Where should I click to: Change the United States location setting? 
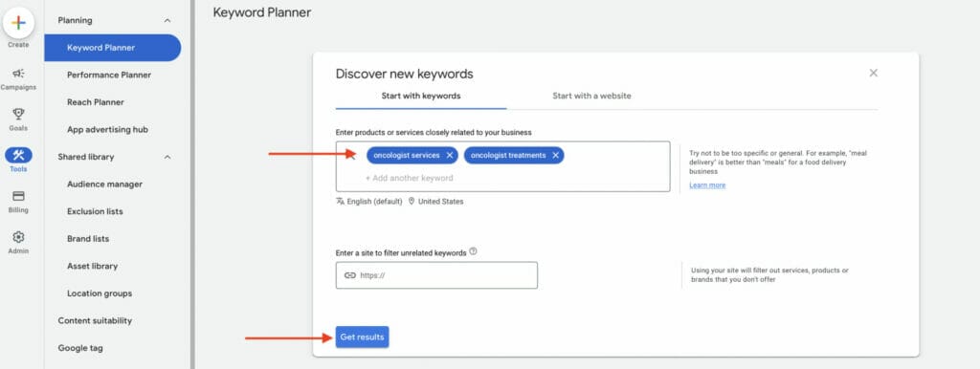[x=435, y=202]
